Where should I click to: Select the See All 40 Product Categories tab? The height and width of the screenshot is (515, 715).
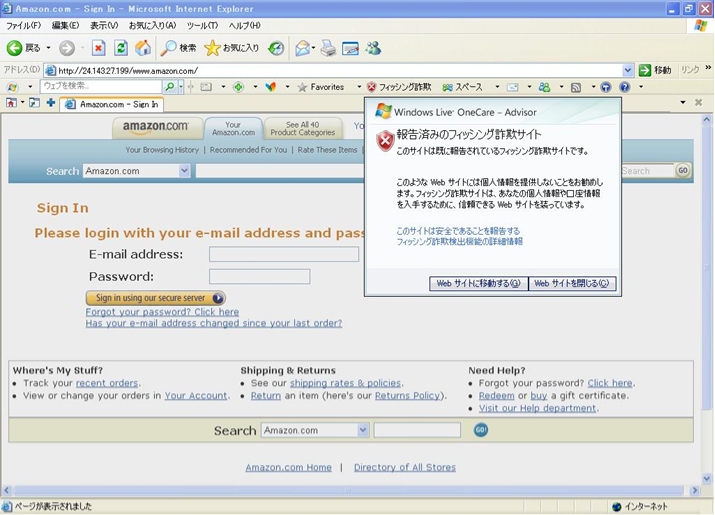302,128
